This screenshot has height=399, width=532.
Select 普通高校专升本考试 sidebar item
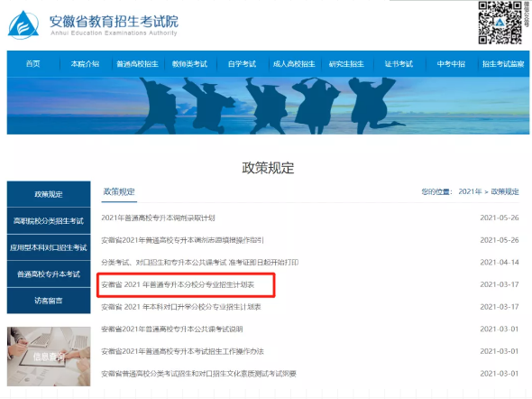click(49, 274)
